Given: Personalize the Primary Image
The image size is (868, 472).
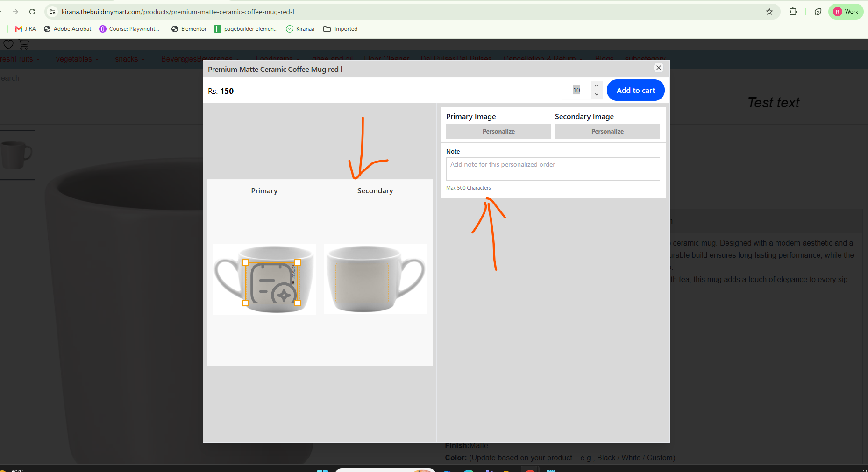Looking at the screenshot, I should click(x=498, y=131).
